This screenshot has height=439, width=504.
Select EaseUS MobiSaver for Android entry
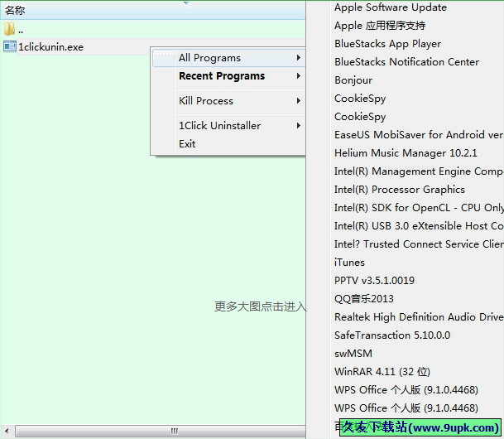point(419,135)
